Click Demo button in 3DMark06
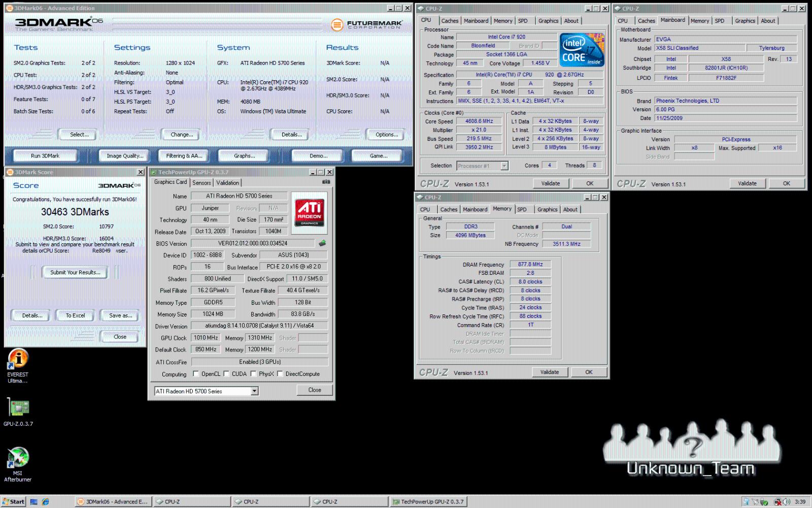Image resolution: width=812 pixels, height=508 pixels. 318,156
